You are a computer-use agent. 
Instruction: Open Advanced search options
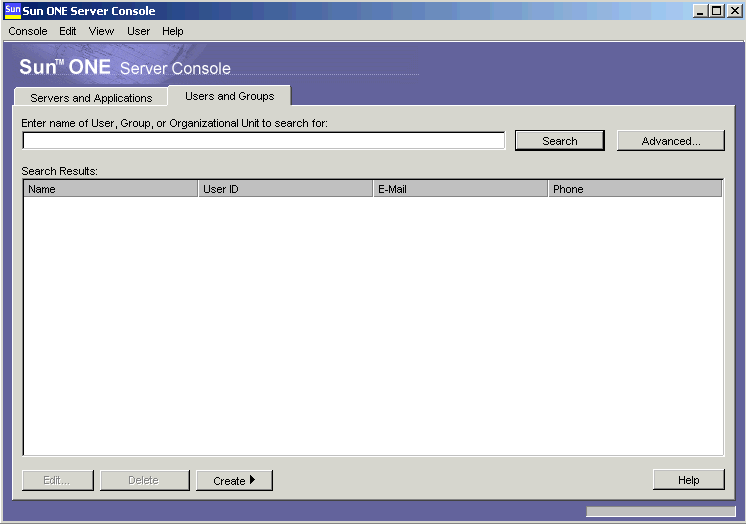coord(671,141)
